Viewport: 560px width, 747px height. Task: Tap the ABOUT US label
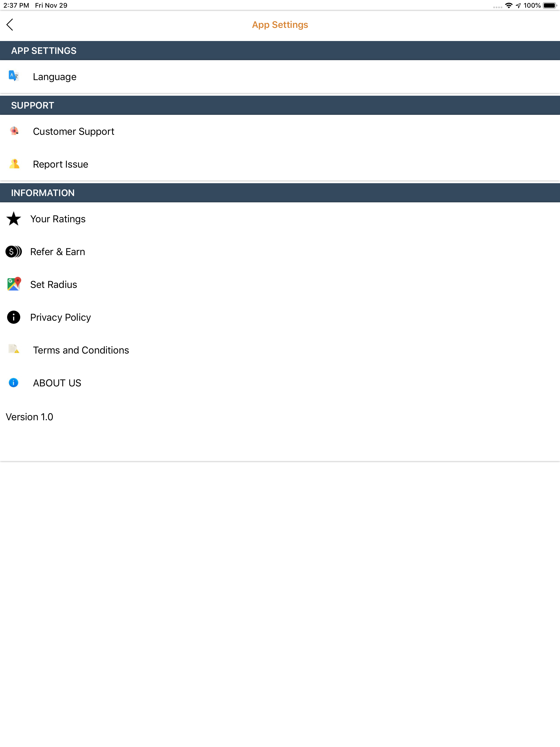(x=57, y=383)
